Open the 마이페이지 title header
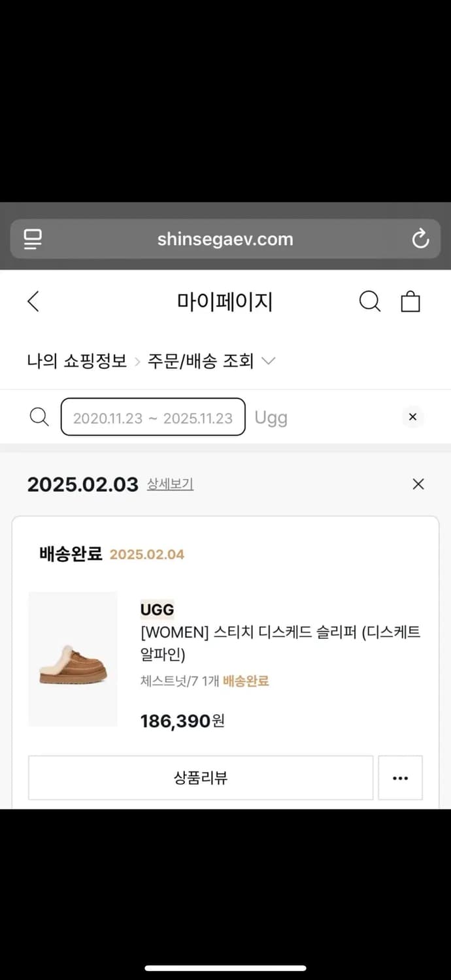Image resolution: width=451 pixels, height=980 pixels. [225, 301]
